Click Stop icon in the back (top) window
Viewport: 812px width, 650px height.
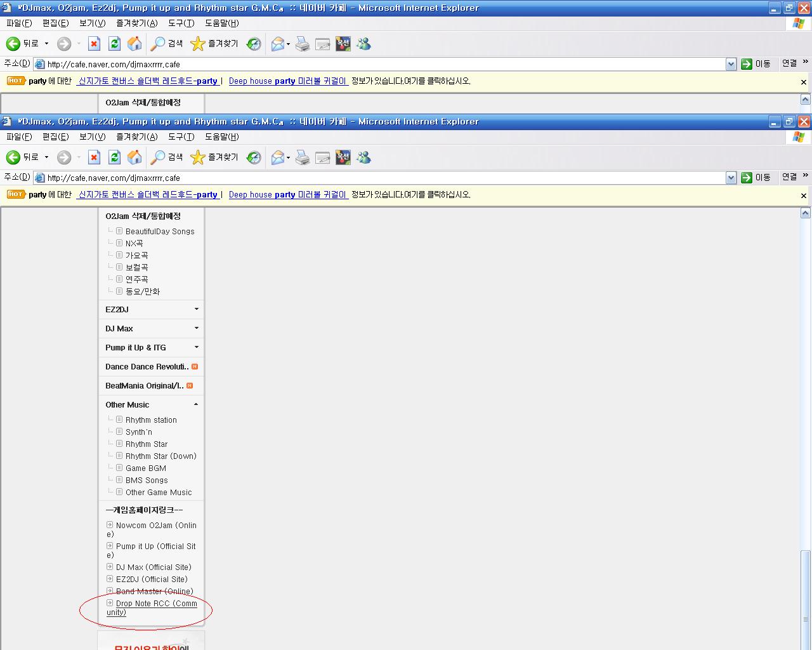[x=94, y=44]
